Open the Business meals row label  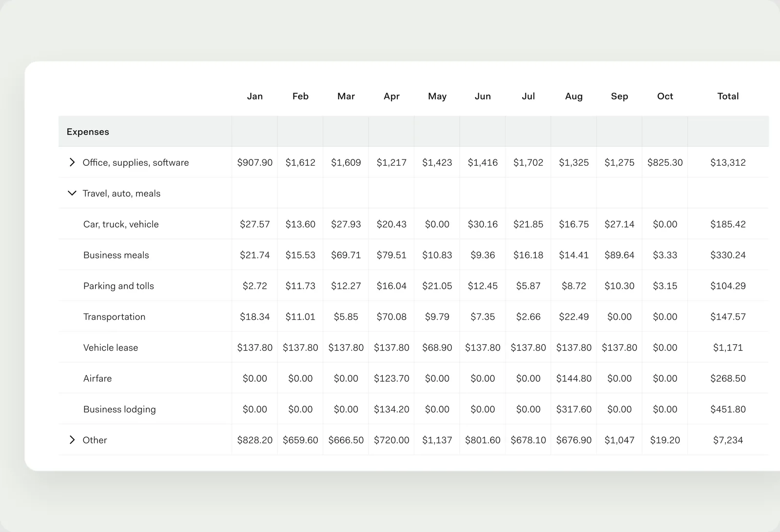116,255
